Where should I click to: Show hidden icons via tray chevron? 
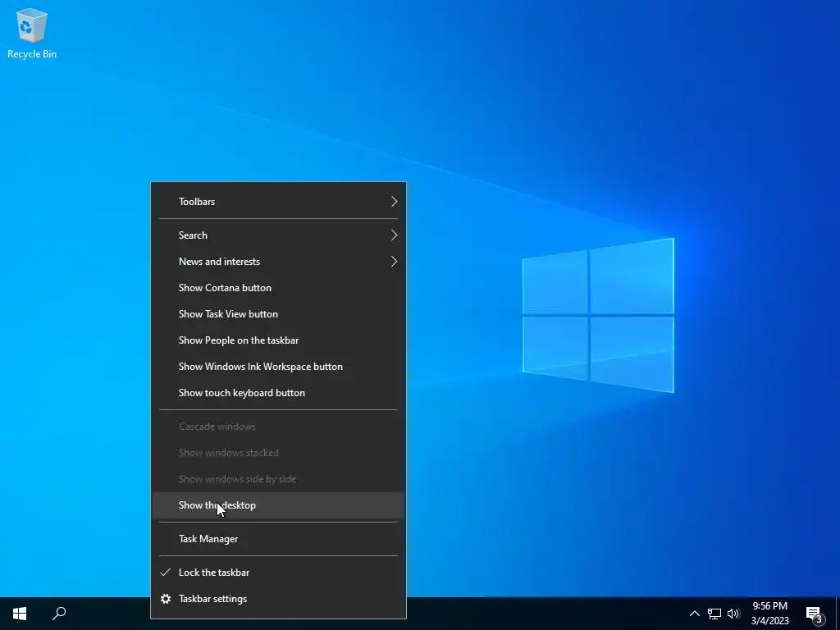[x=694, y=614]
